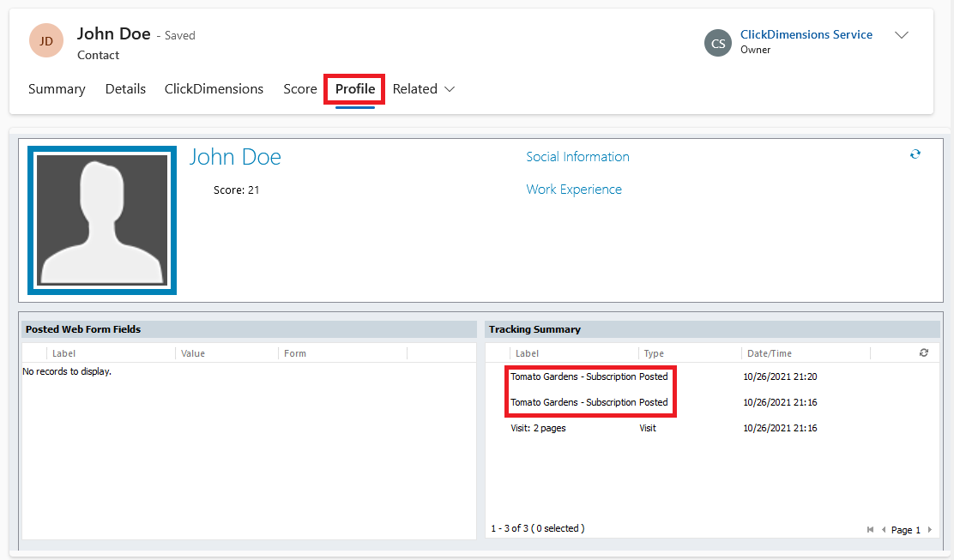The height and width of the screenshot is (560, 954).
Task: Click the Posted Web Form Fields panel title
Action: [x=83, y=329]
